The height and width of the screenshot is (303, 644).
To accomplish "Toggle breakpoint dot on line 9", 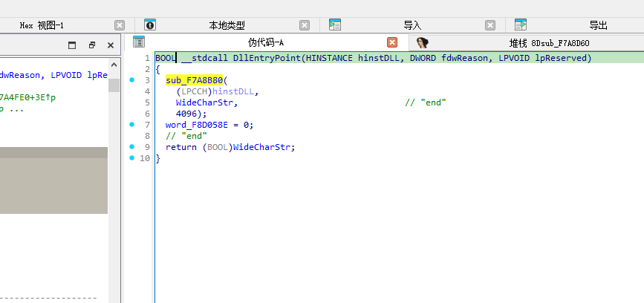I will pos(131,146).
